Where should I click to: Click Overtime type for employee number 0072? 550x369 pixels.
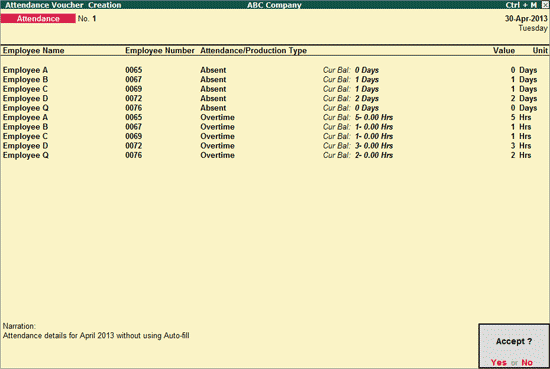click(x=217, y=146)
